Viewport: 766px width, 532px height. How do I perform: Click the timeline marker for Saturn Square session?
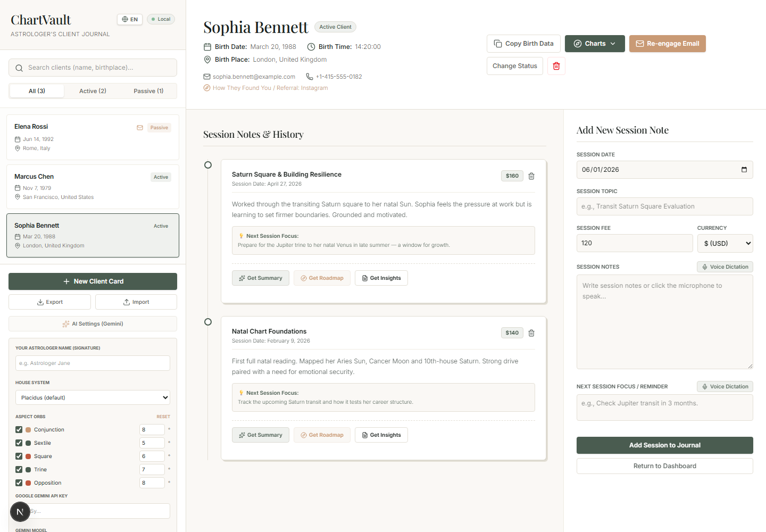(208, 165)
